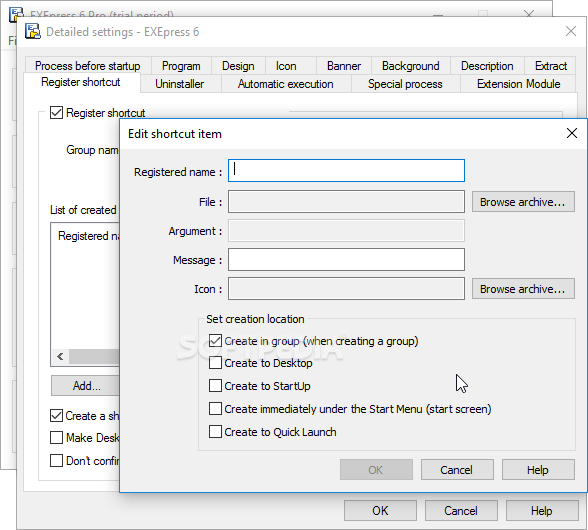The height and width of the screenshot is (530, 588).
Task: Click the Icon path field
Action: pyautogui.click(x=346, y=289)
